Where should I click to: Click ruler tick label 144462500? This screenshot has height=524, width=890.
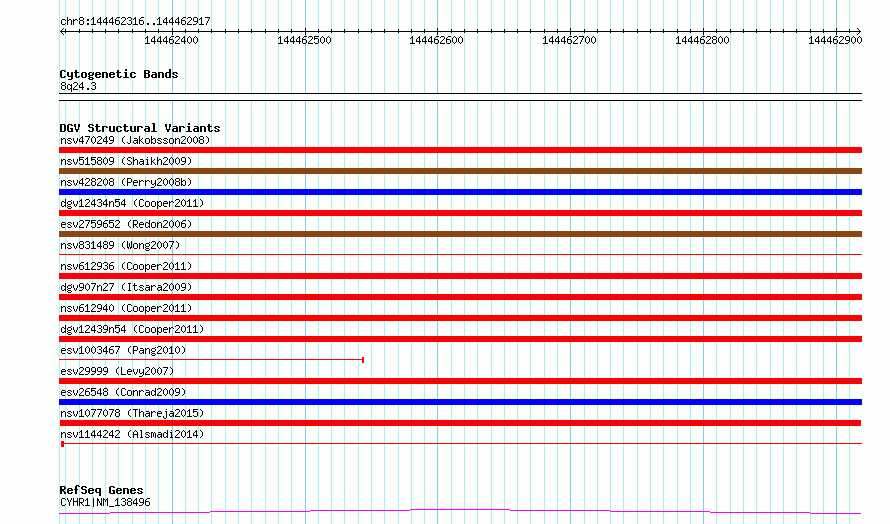[304, 40]
